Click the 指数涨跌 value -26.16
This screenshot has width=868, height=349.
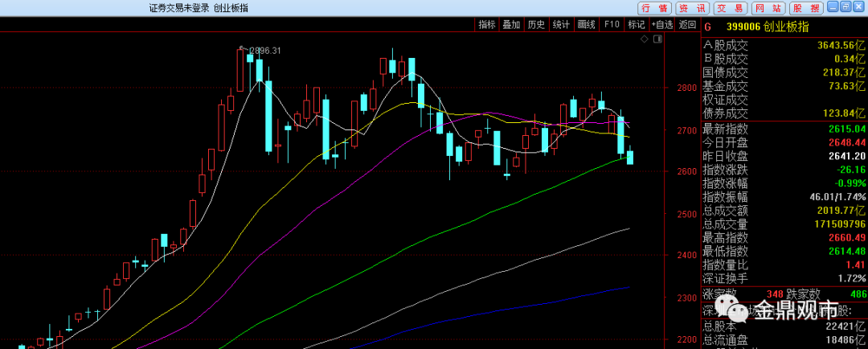click(850, 170)
